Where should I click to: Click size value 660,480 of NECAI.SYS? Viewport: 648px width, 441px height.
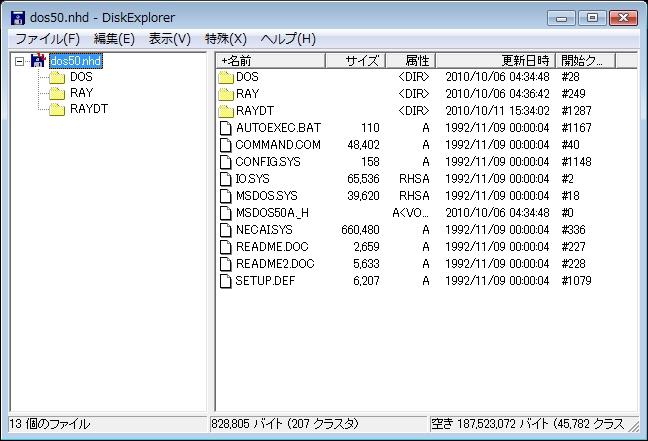pyautogui.click(x=360, y=230)
